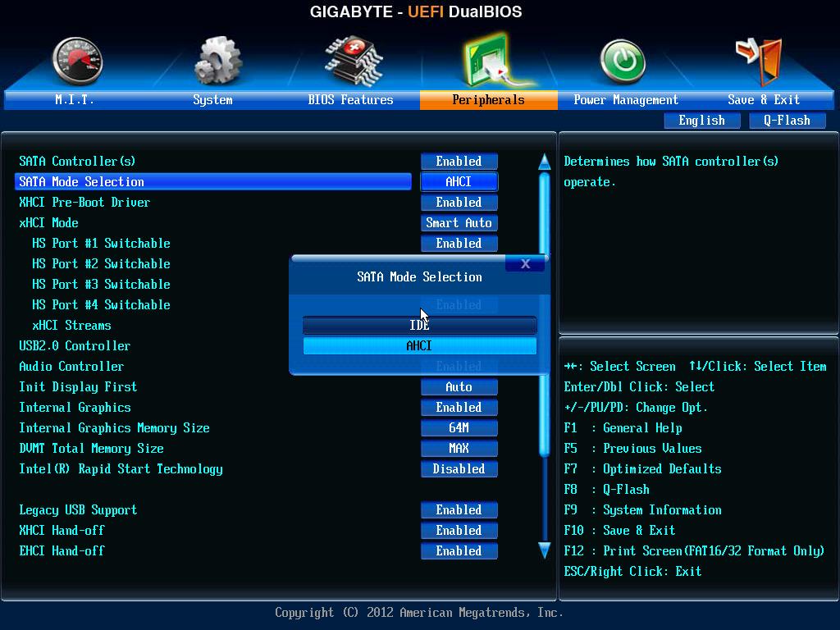This screenshot has height=630, width=840.
Task: Open DVMT Total Memory Size MAX dropdown
Action: pos(459,449)
